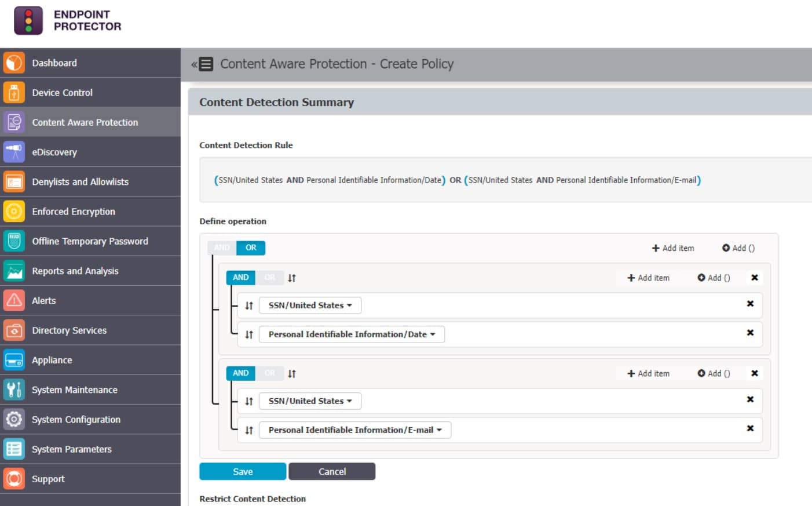The height and width of the screenshot is (506, 812).
Task: Add parentheses group at top level
Action: [x=738, y=248]
